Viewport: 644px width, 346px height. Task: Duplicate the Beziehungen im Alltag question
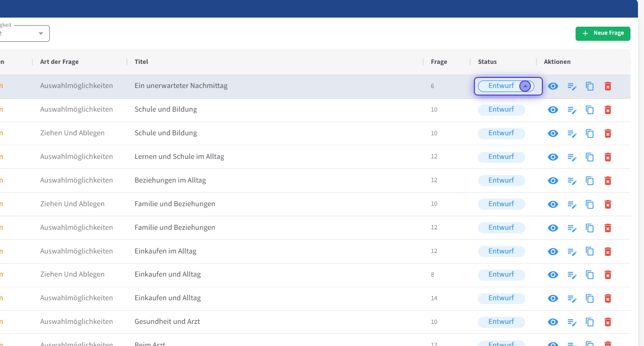[x=590, y=181]
